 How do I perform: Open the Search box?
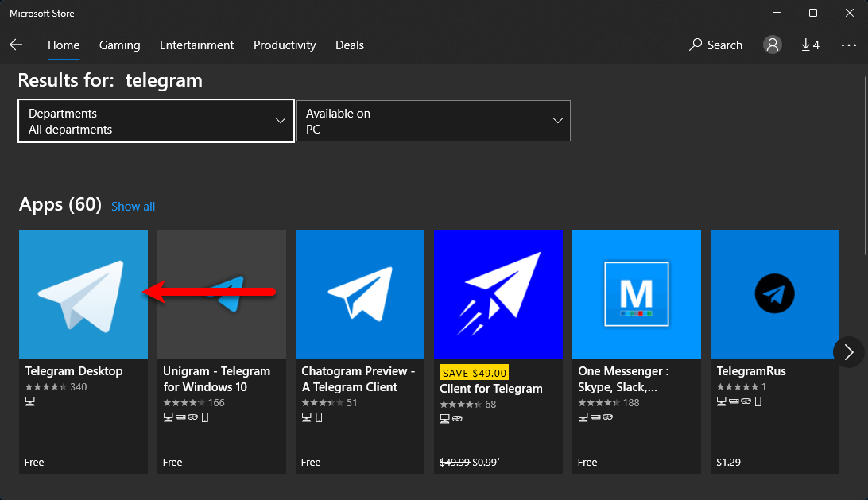pyautogui.click(x=715, y=45)
